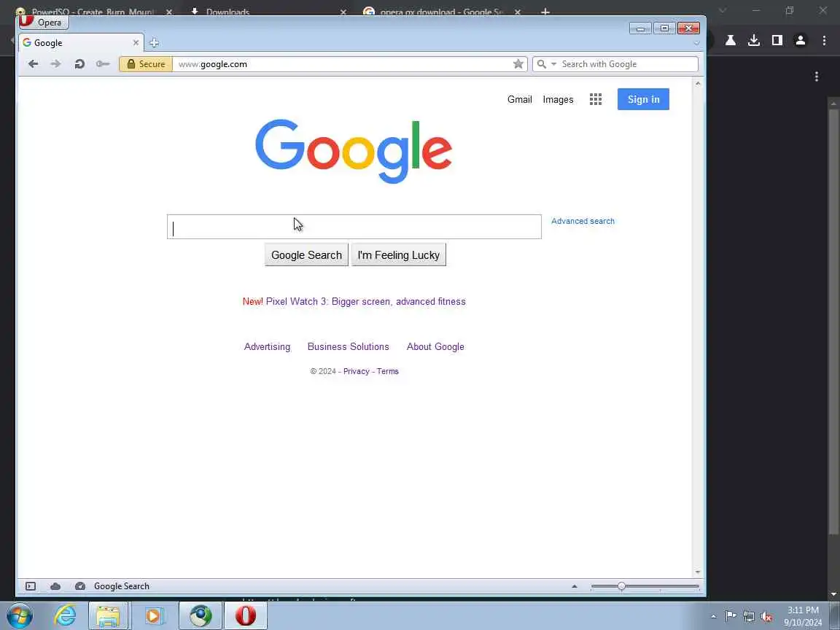Open the Privacy link
Viewport: 840px width, 630px height.
(357, 371)
